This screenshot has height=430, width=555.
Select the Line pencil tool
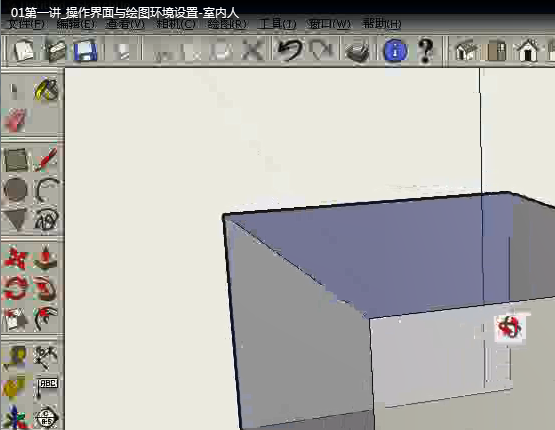coord(46,160)
